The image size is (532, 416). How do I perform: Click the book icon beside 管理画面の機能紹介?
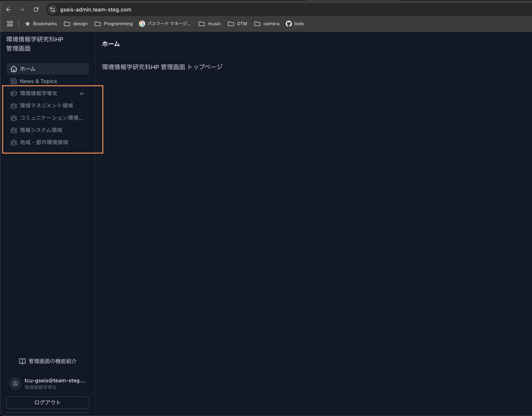(22, 361)
